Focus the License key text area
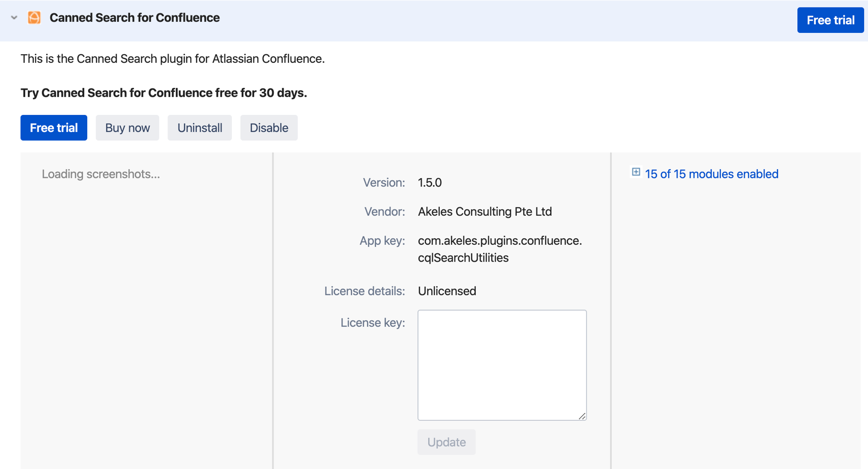Viewport: 868px width, 469px height. (x=502, y=364)
